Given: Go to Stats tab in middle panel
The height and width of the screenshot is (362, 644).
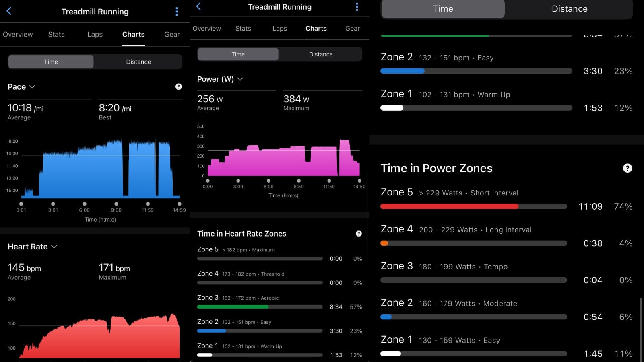Looking at the screenshot, I should [243, 29].
